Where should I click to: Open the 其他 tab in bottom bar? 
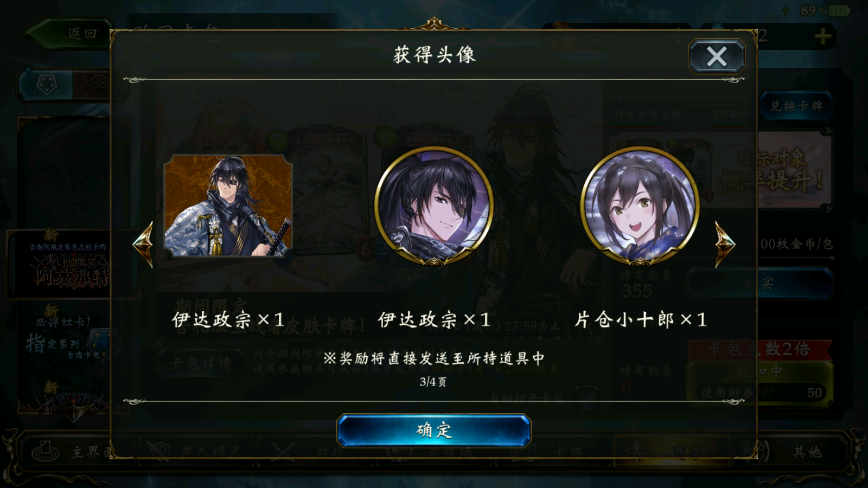point(807,451)
